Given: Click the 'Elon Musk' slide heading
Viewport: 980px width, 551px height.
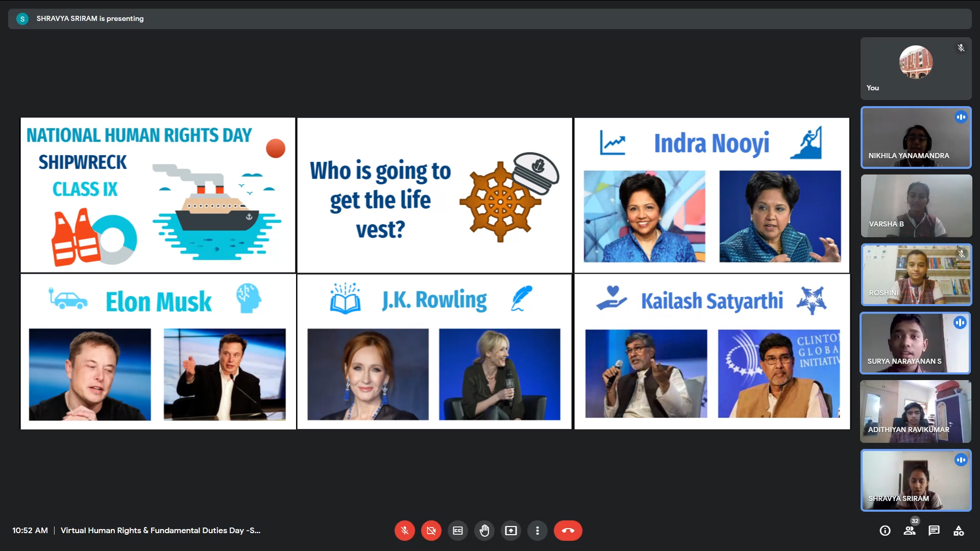Looking at the screenshot, I should point(158,301).
